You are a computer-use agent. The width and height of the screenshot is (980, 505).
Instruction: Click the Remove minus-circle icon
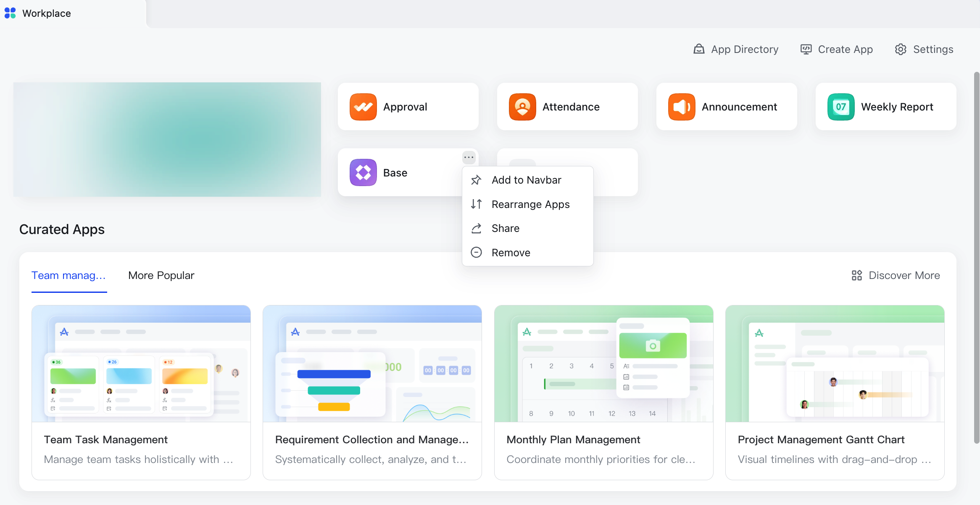(476, 252)
